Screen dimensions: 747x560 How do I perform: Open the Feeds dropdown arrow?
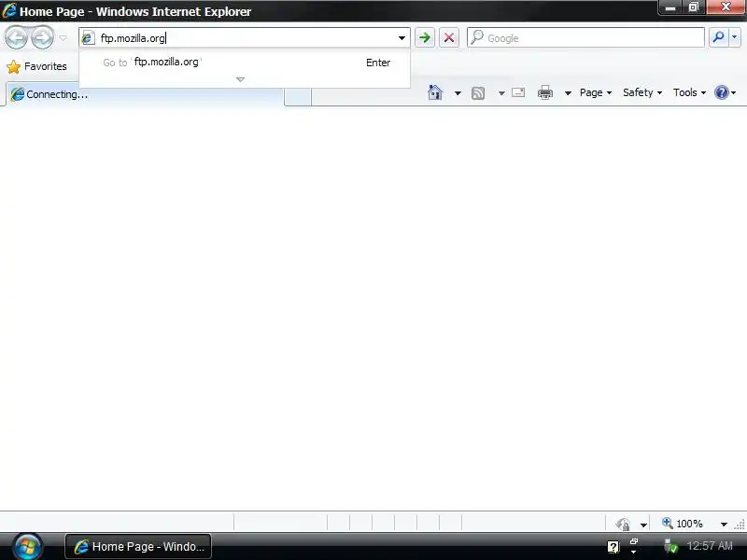click(501, 92)
